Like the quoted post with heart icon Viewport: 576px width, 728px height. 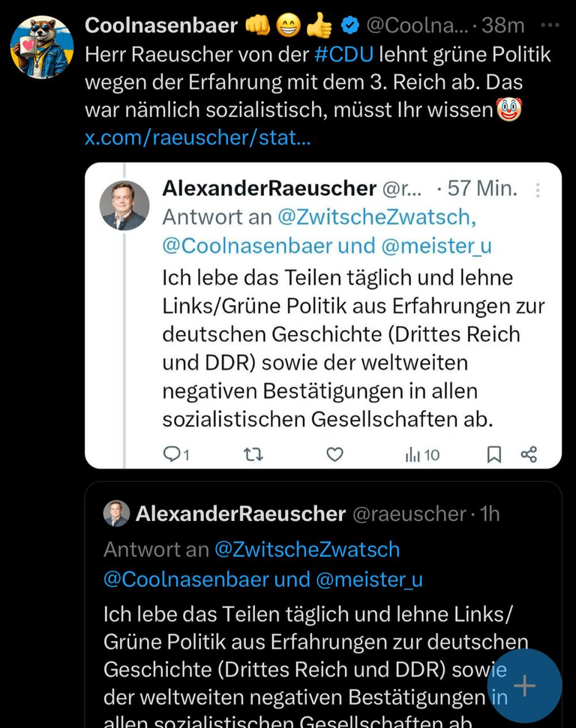click(334, 454)
